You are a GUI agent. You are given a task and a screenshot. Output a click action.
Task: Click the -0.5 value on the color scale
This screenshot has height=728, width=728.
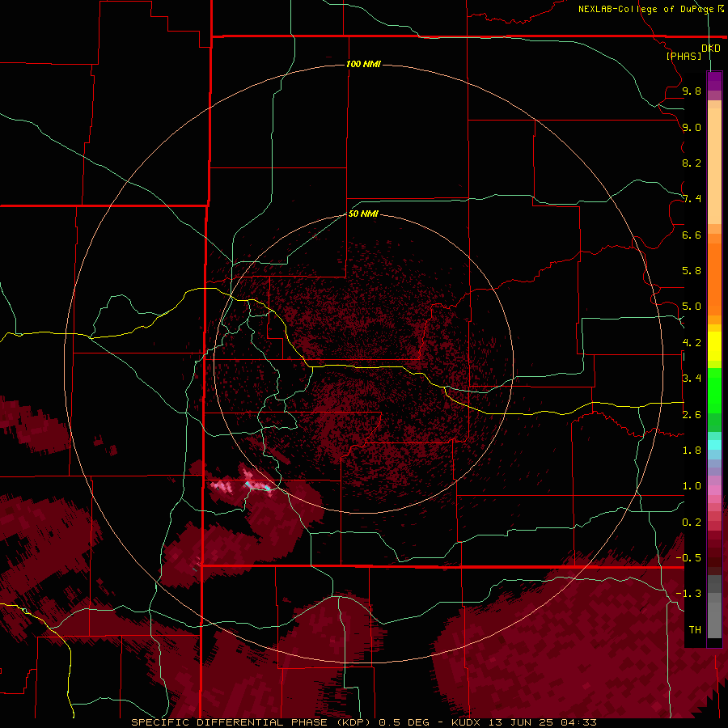(x=688, y=557)
